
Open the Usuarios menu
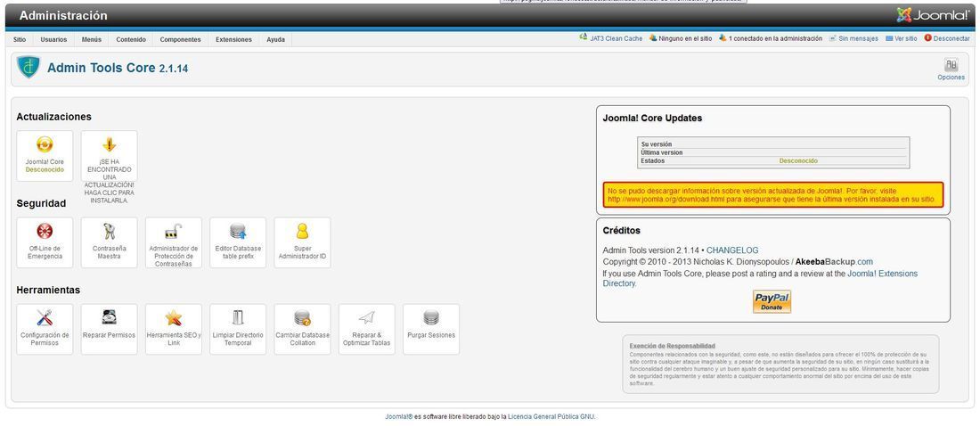tap(53, 39)
